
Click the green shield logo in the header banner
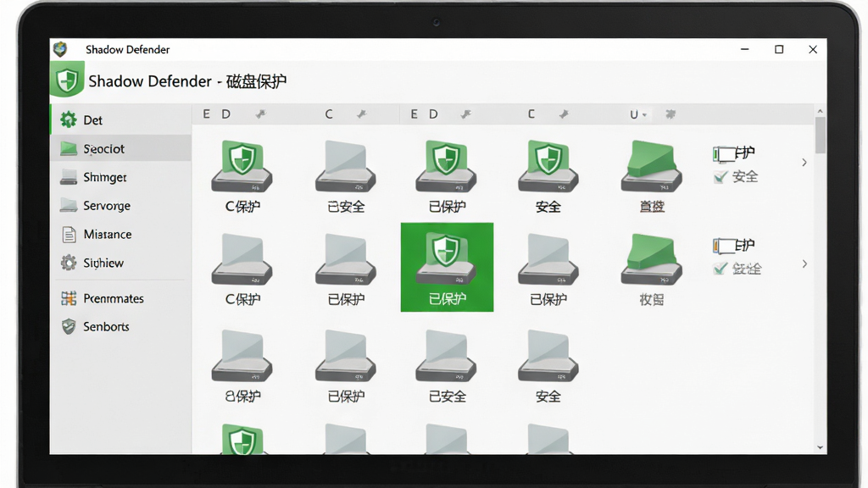click(x=67, y=80)
